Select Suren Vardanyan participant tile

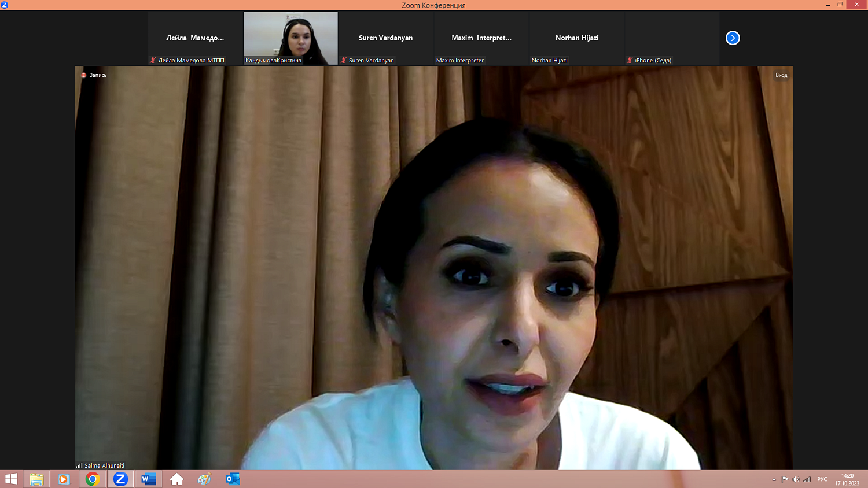point(385,38)
